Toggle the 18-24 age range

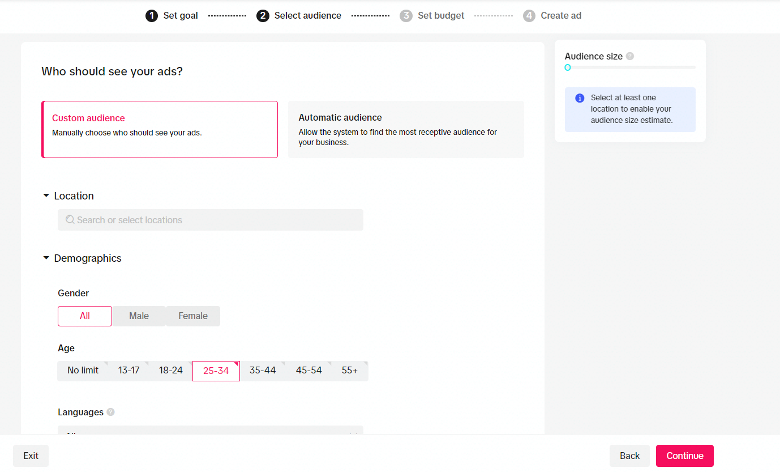click(171, 371)
